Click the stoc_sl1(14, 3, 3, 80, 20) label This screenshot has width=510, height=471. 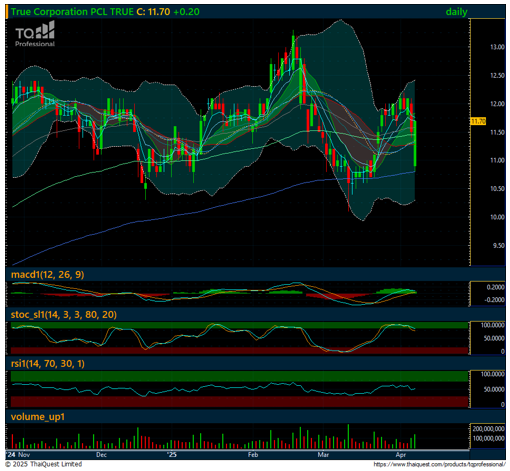[x=64, y=315]
